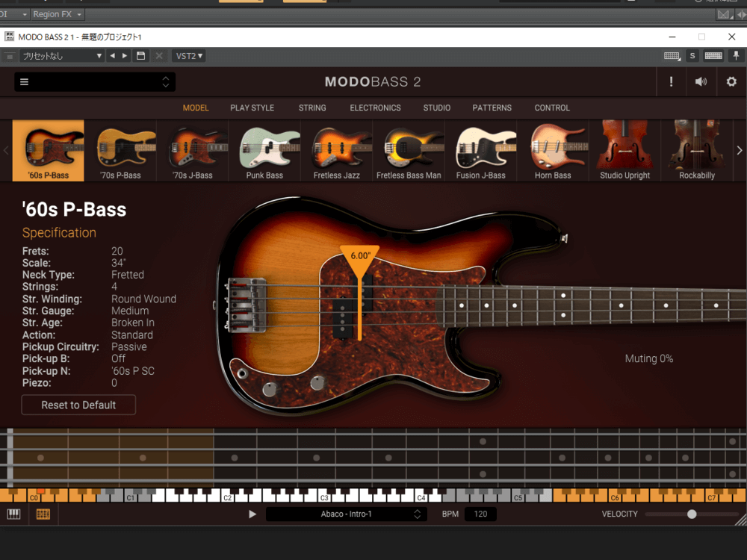Open the STRING tab
The height and width of the screenshot is (560, 747).
click(312, 108)
